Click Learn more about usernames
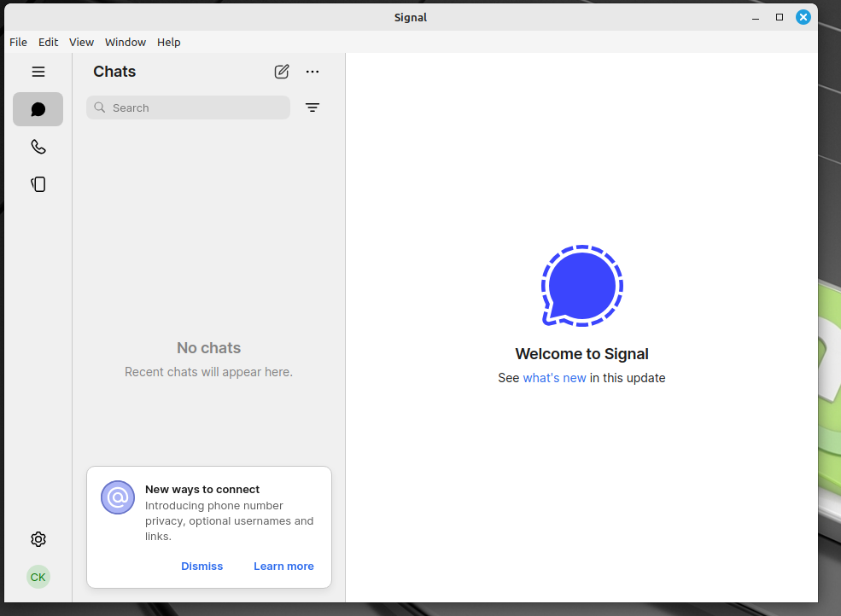841x616 pixels. click(283, 567)
